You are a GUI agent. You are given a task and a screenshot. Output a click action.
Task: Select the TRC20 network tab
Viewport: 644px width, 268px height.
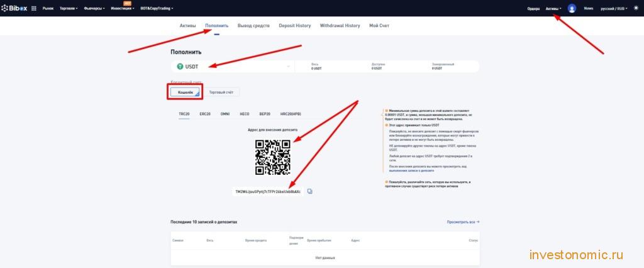point(184,114)
